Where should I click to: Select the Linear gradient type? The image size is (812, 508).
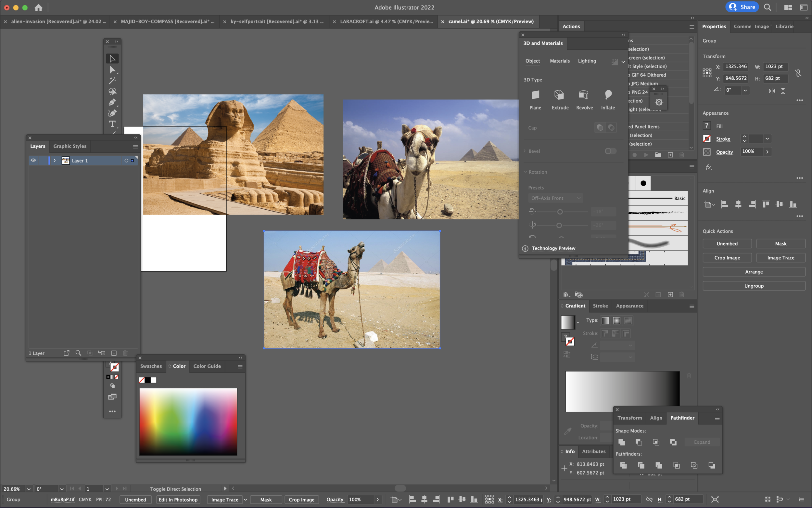click(605, 320)
